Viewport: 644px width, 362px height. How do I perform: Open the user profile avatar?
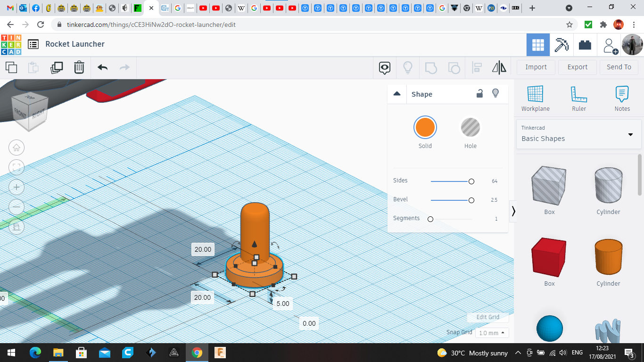(632, 45)
